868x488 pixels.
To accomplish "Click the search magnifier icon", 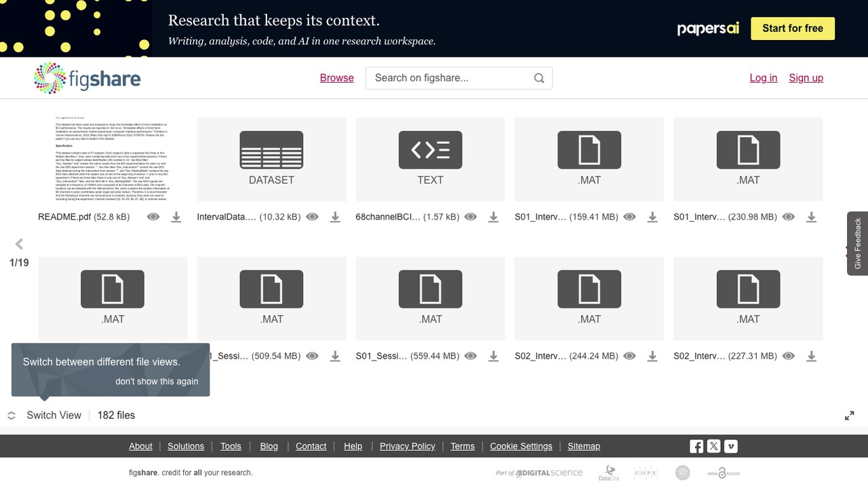I will pos(539,78).
